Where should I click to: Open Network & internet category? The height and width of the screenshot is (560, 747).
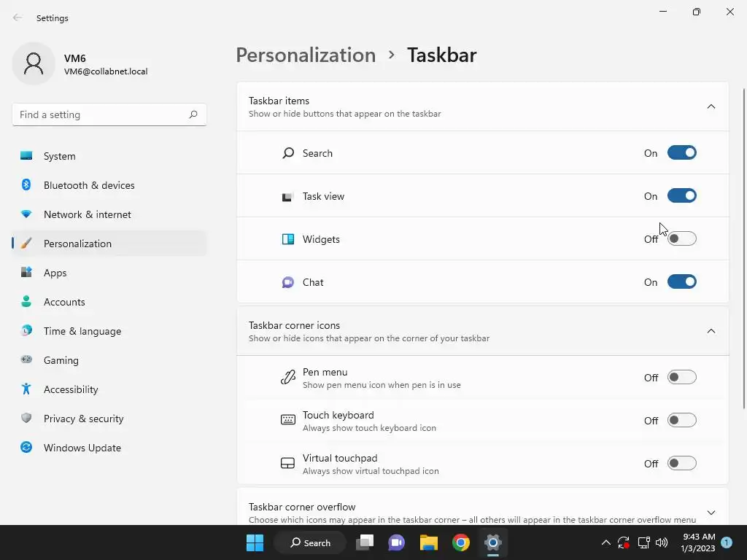click(109, 214)
